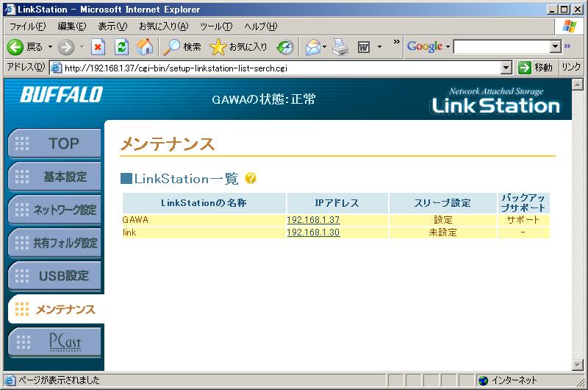Click the ページが表示されました status bar text

point(59,380)
